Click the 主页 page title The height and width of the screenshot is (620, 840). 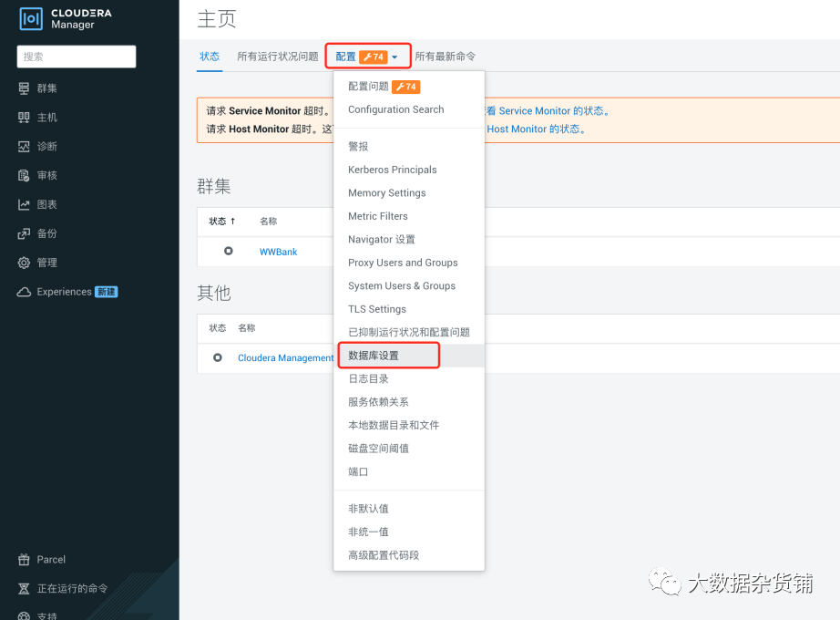[217, 19]
